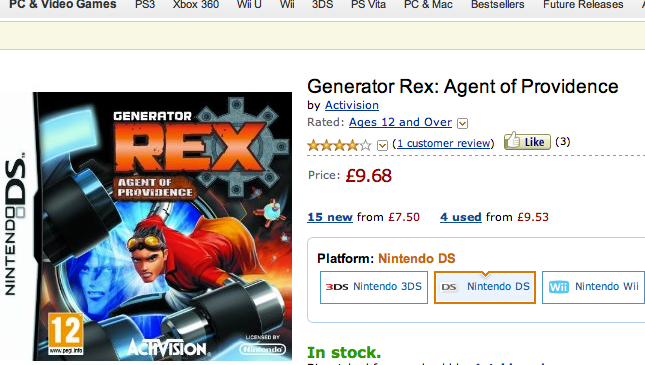Image resolution: width=645 pixels, height=365 pixels.
Task: Select the Nintendo 3DS platform option
Action: [374, 287]
